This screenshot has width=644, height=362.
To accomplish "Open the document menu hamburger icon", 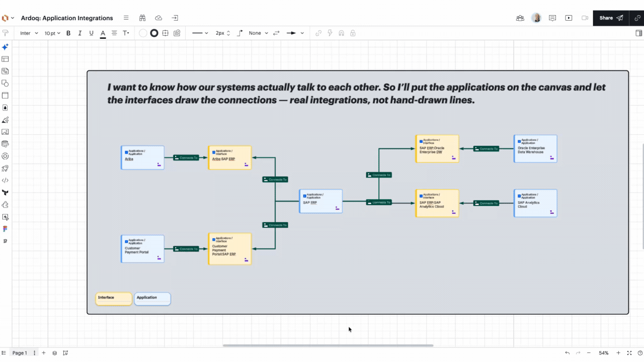I will pos(126,18).
